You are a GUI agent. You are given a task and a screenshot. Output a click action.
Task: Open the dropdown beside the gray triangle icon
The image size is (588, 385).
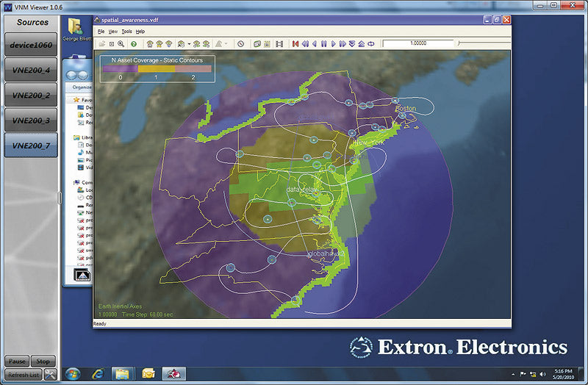[226, 44]
